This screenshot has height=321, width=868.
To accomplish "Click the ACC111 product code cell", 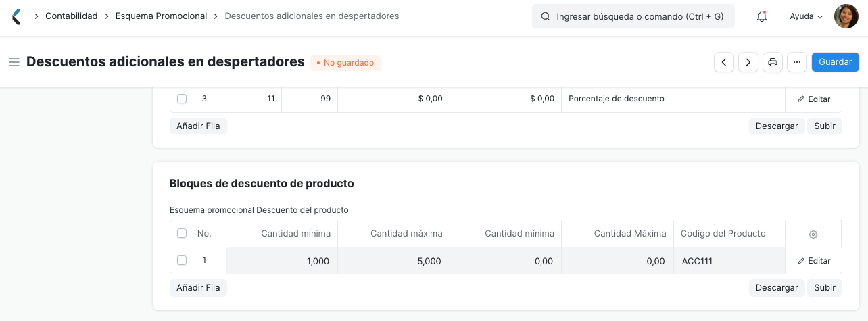I will tap(729, 261).
